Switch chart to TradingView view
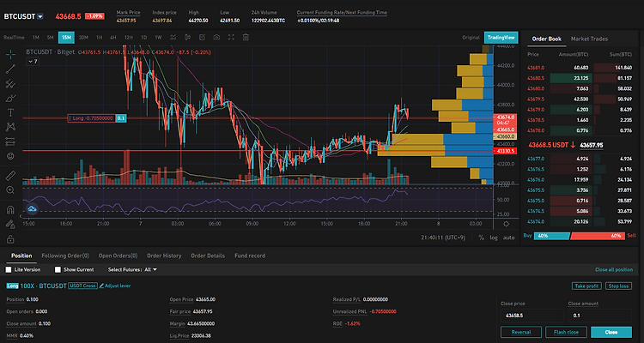Image resolution: width=644 pixels, height=343 pixels. point(501,38)
